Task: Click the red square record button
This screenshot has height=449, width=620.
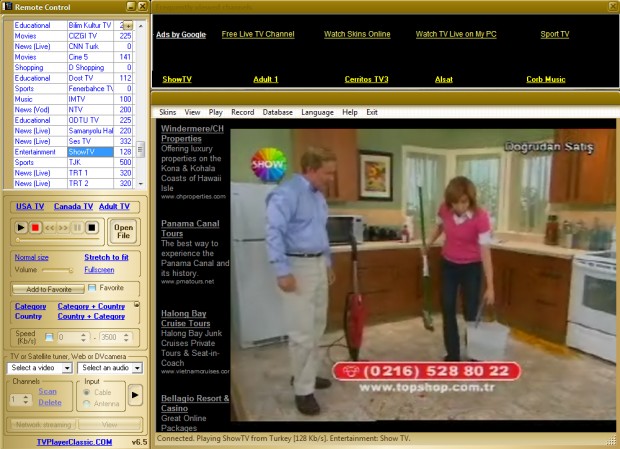Action: (x=35, y=228)
